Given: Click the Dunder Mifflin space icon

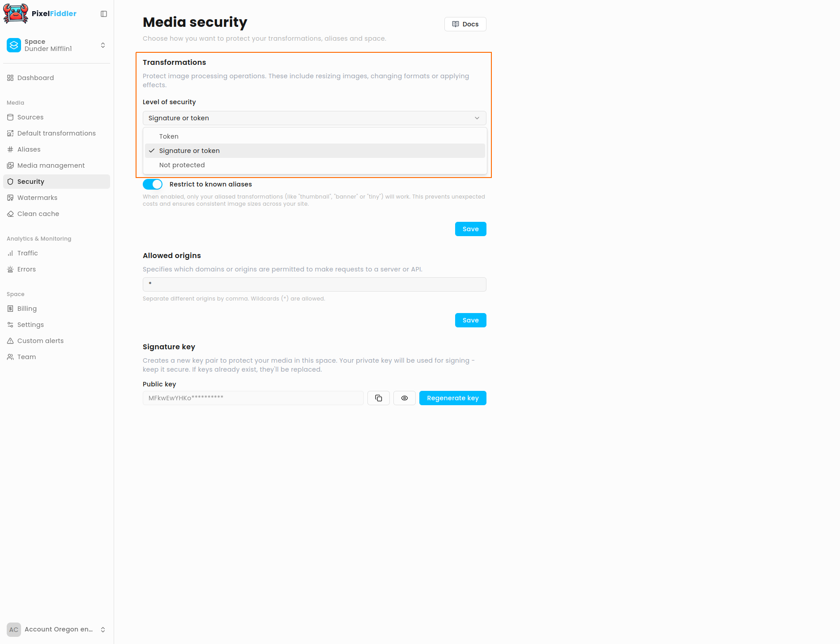Looking at the screenshot, I should pyautogui.click(x=14, y=45).
